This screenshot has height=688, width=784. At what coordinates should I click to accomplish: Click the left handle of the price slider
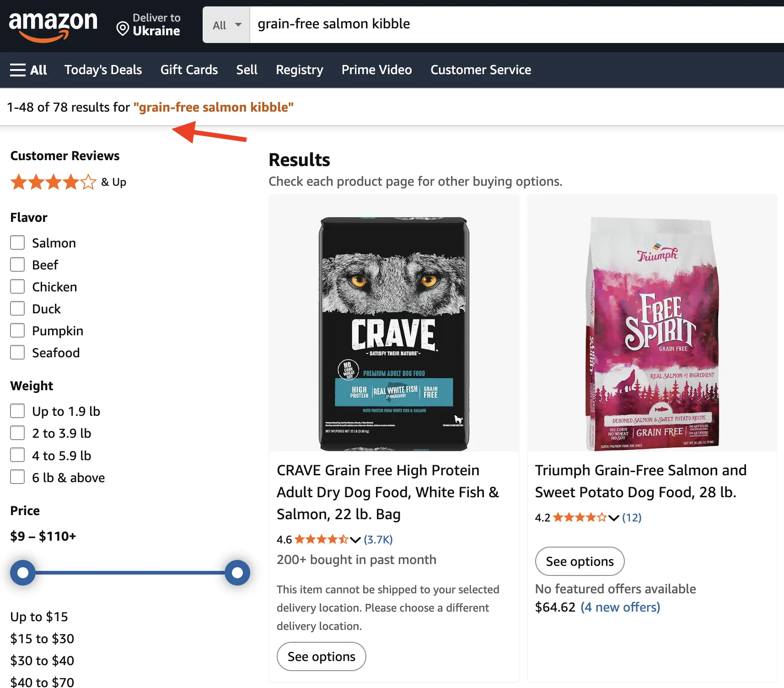[x=23, y=572]
